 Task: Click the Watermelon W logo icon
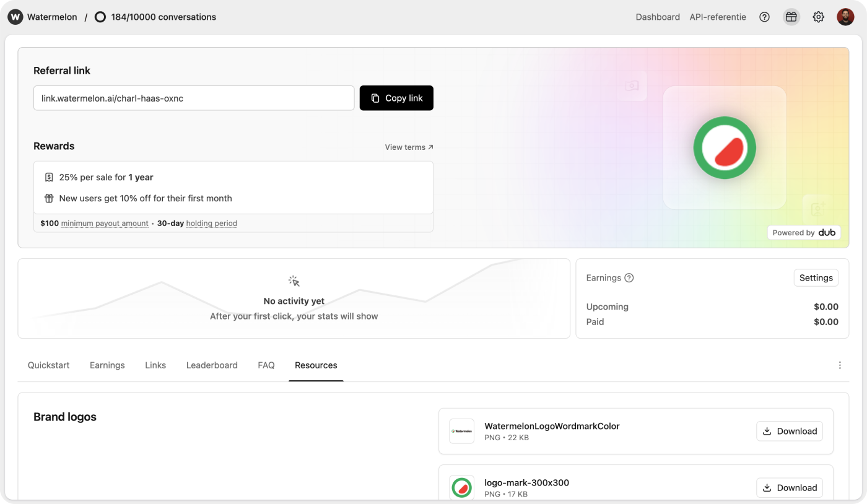click(15, 17)
